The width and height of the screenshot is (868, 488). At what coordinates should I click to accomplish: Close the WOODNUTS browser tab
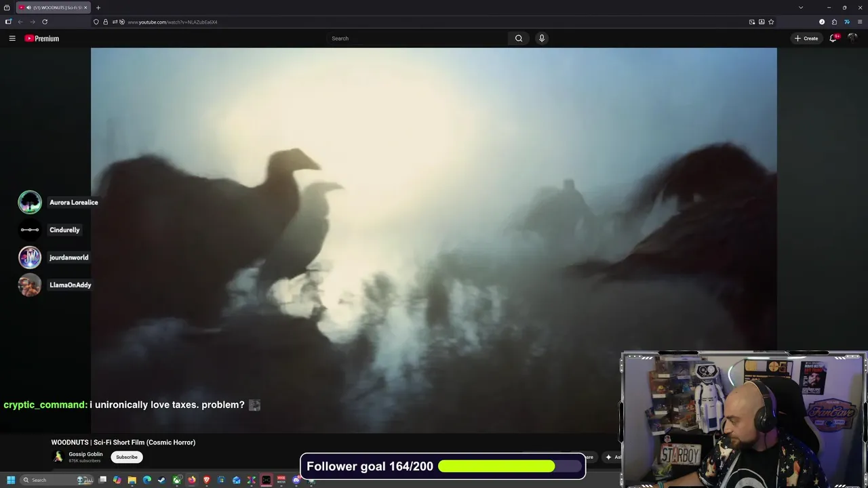click(x=85, y=7)
